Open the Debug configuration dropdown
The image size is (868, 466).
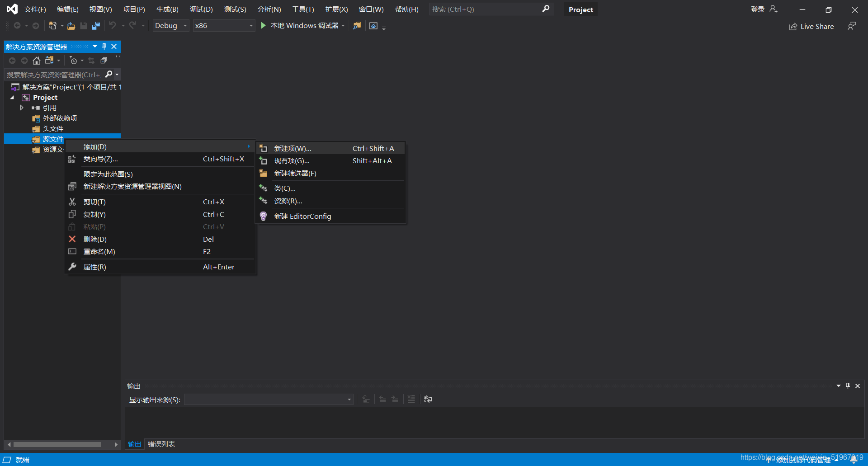[171, 26]
